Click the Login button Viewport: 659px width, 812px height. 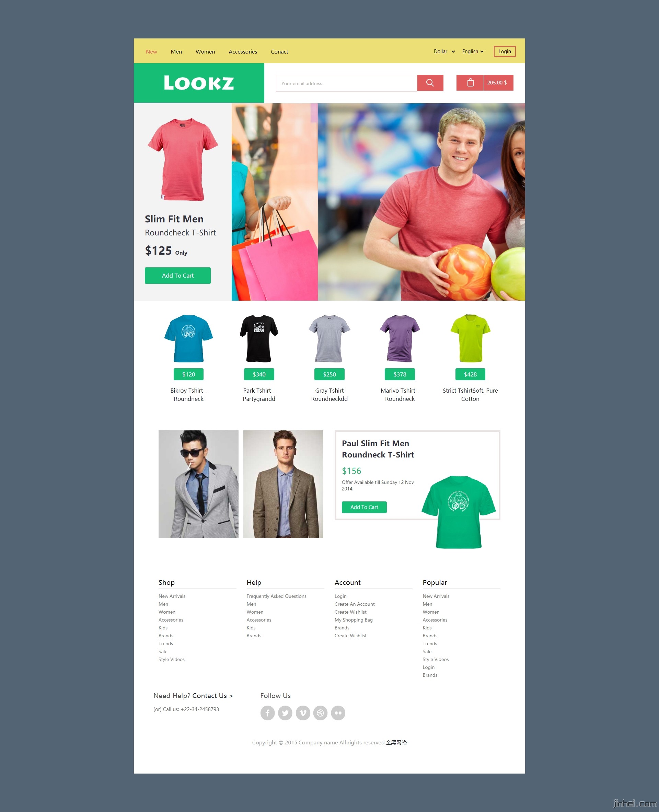click(x=504, y=52)
